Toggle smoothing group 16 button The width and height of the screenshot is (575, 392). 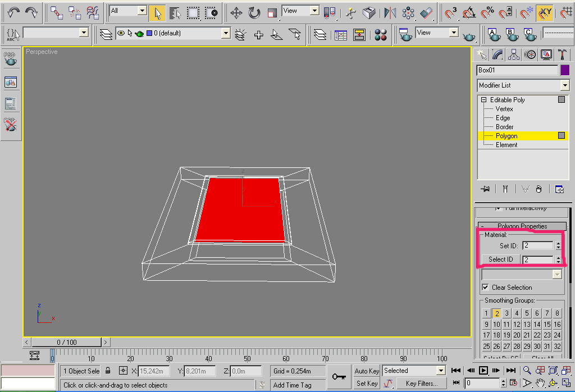tap(557, 324)
